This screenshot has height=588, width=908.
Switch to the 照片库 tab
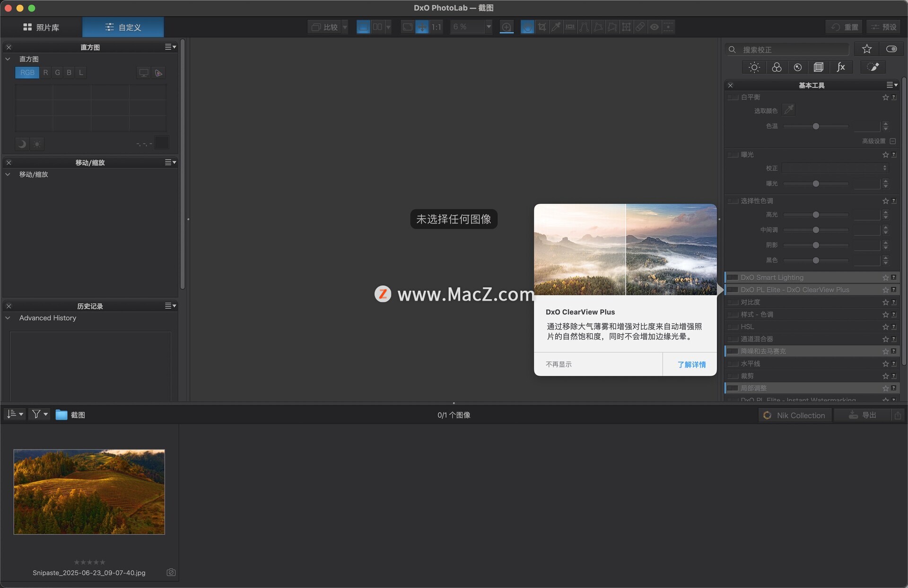coord(42,27)
